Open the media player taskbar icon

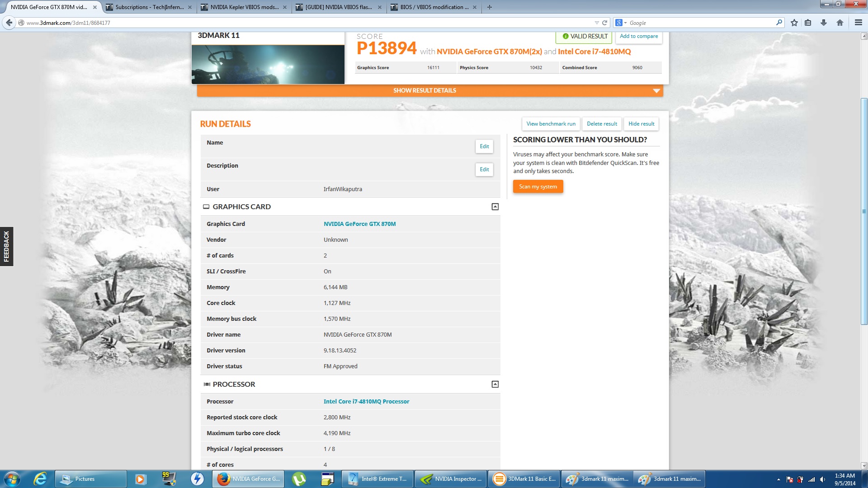pos(141,479)
